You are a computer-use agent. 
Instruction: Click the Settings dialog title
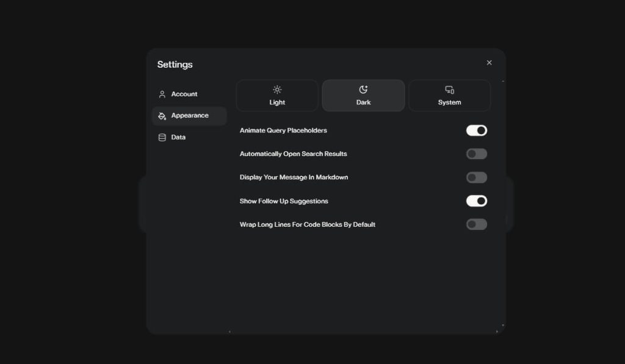[x=175, y=65]
